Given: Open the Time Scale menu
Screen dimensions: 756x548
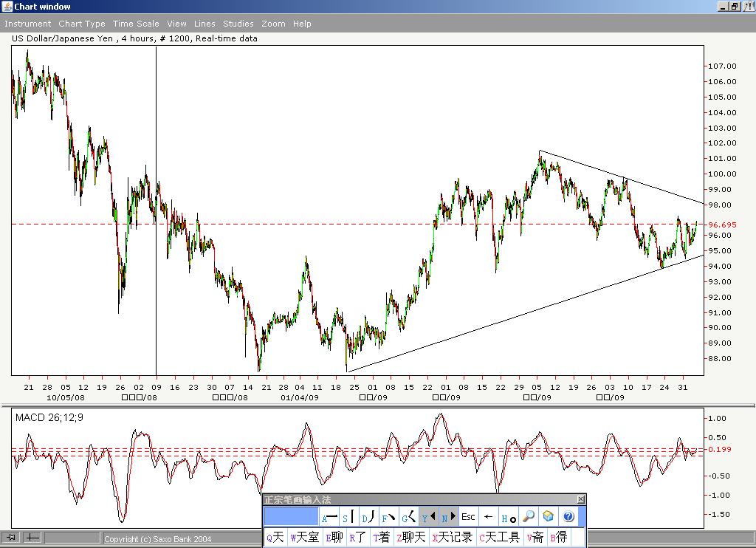Looking at the screenshot, I should [136, 24].
